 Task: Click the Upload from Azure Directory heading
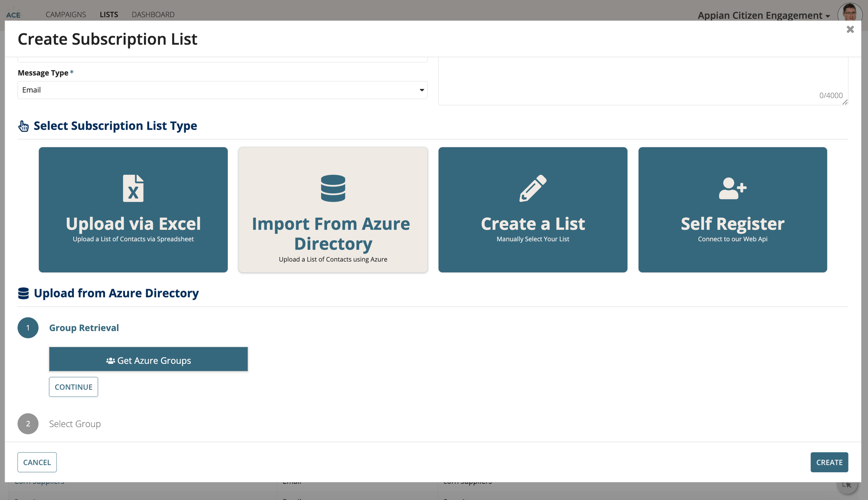click(x=116, y=293)
